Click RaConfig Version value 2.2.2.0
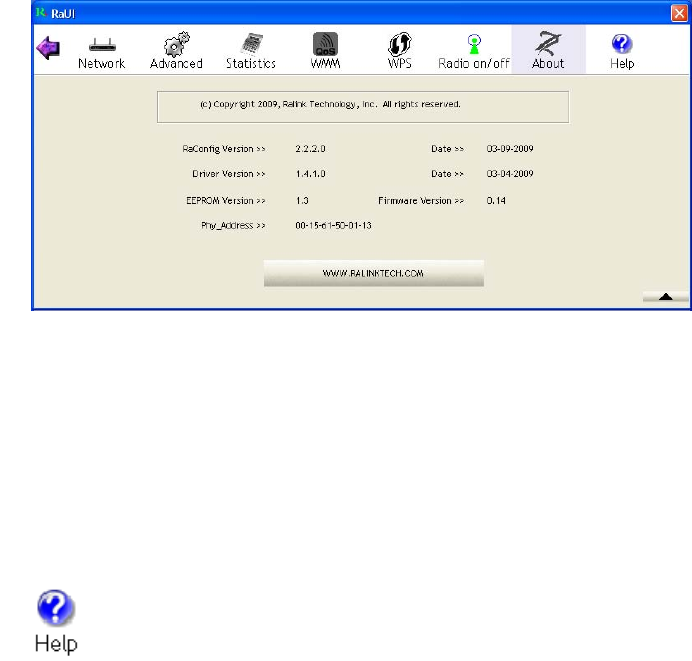 (x=310, y=149)
